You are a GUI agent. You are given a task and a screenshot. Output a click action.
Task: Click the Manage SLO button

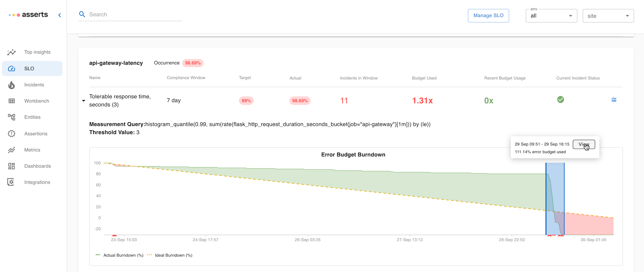(488, 16)
